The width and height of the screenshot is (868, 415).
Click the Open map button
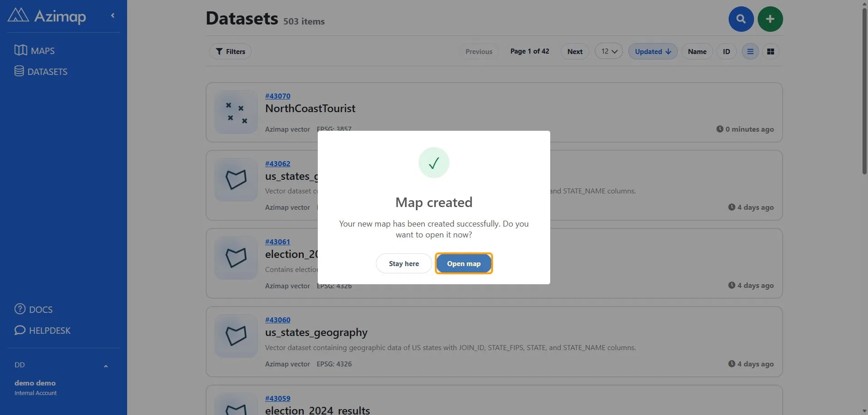[464, 263]
